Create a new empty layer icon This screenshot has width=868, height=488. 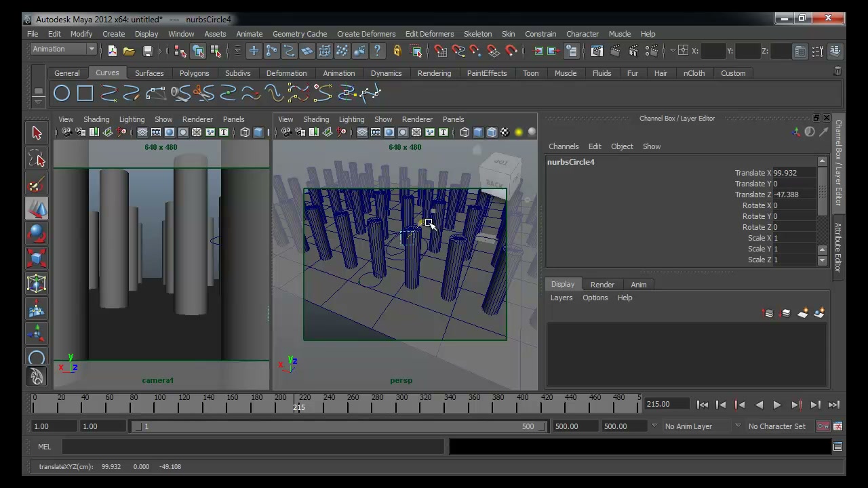[803, 313]
